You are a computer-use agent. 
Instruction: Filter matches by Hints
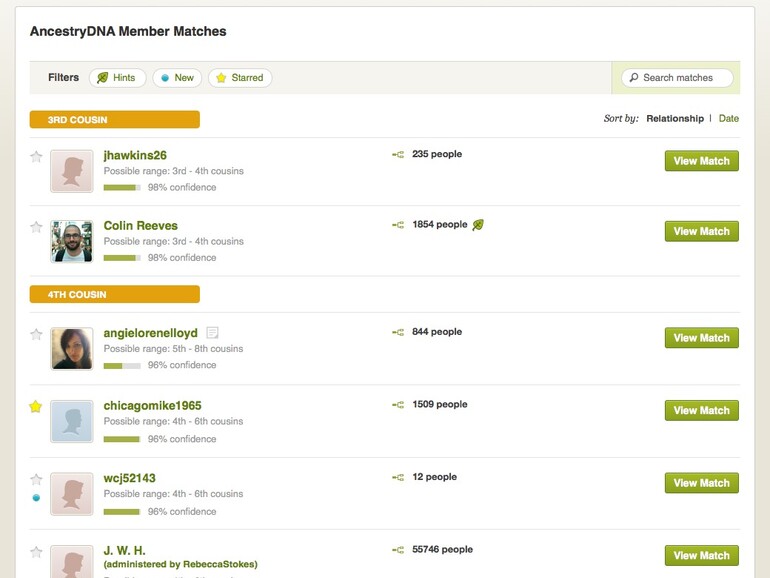117,78
